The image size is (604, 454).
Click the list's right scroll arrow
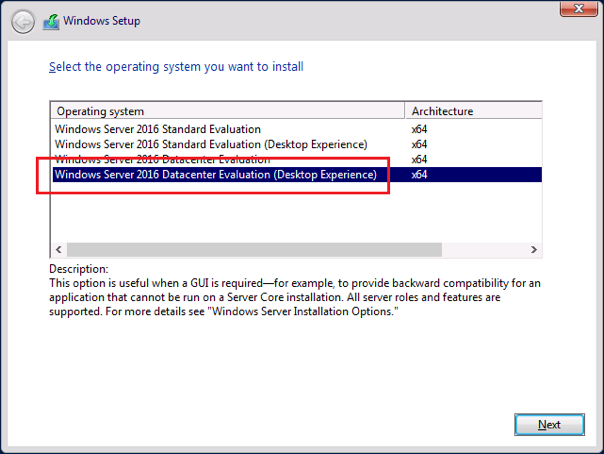coord(534,249)
